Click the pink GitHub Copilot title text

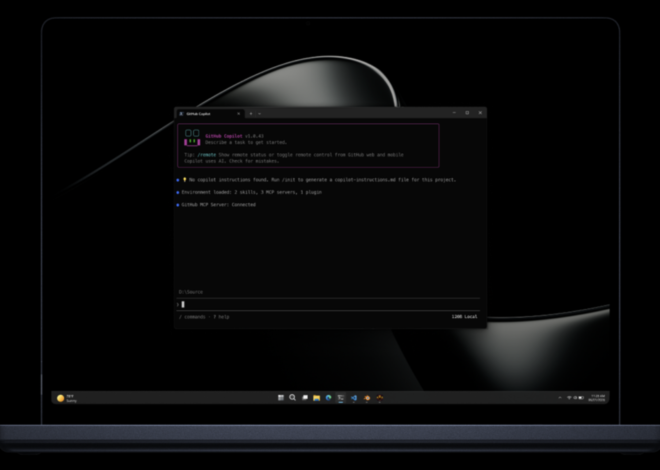[x=224, y=136]
